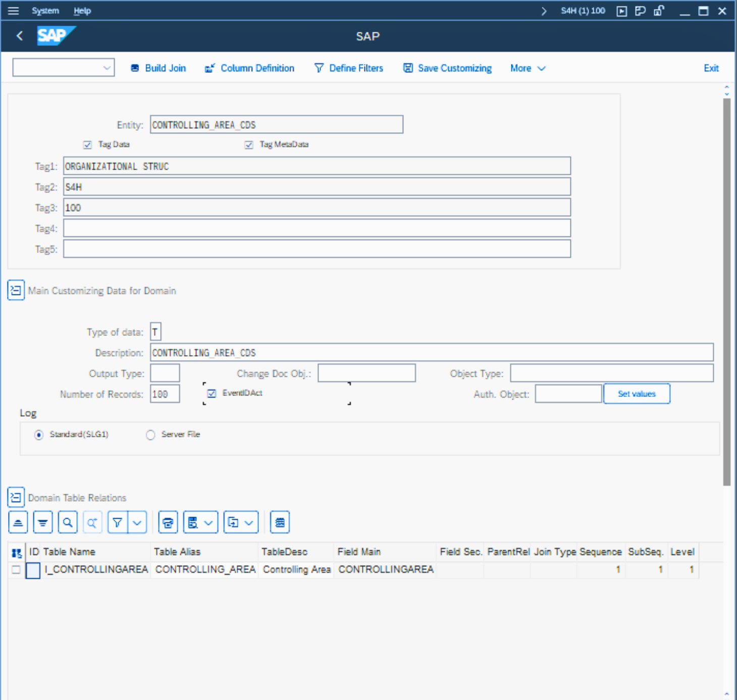Click the set filter funnel icon
737x700 pixels.
point(118,522)
